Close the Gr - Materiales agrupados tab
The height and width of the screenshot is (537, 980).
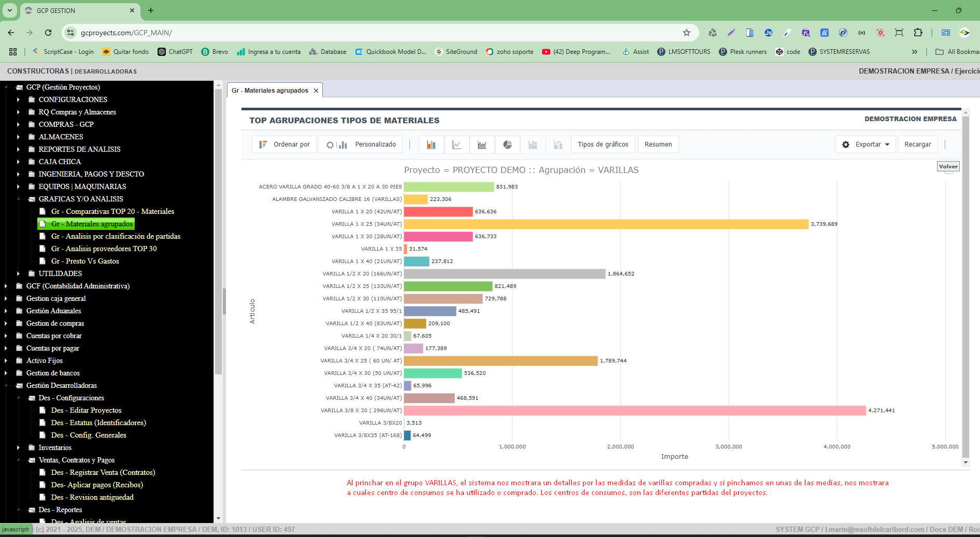[x=316, y=91]
